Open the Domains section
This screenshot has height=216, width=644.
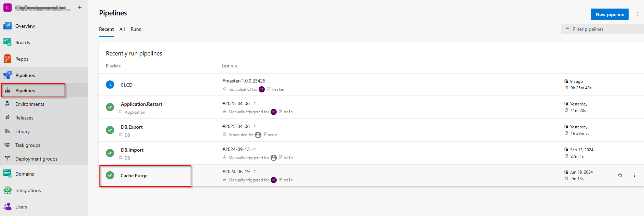8,174
